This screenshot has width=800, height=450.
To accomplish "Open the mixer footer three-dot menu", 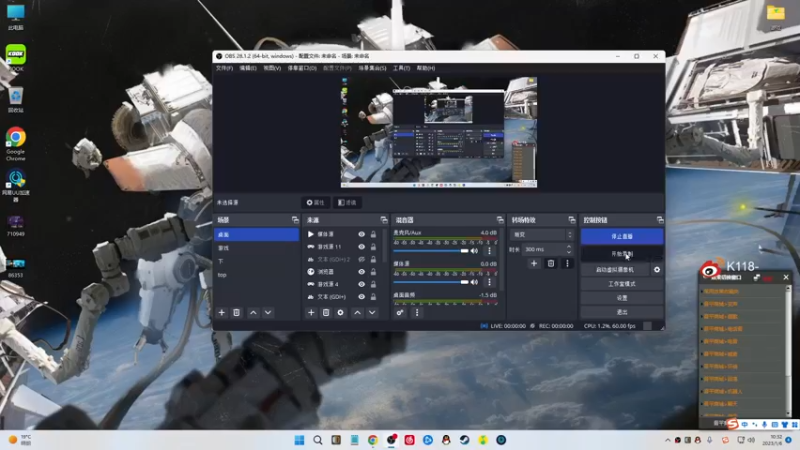I will [x=417, y=312].
